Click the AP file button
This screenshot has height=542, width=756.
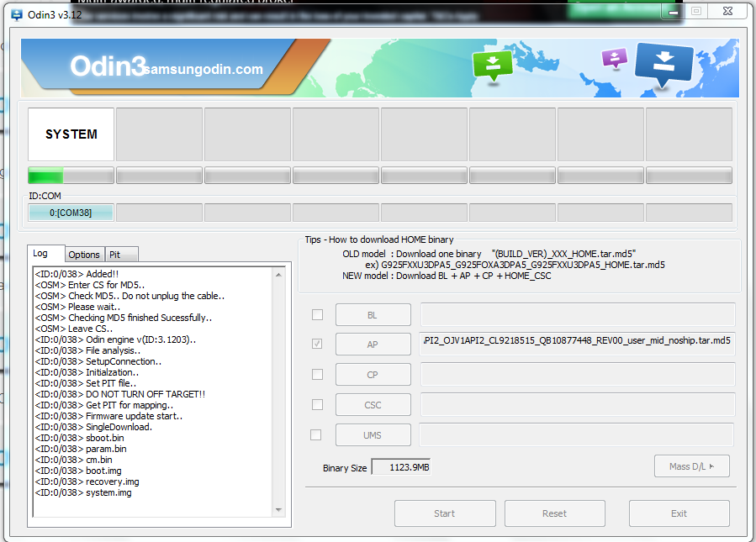coord(373,345)
